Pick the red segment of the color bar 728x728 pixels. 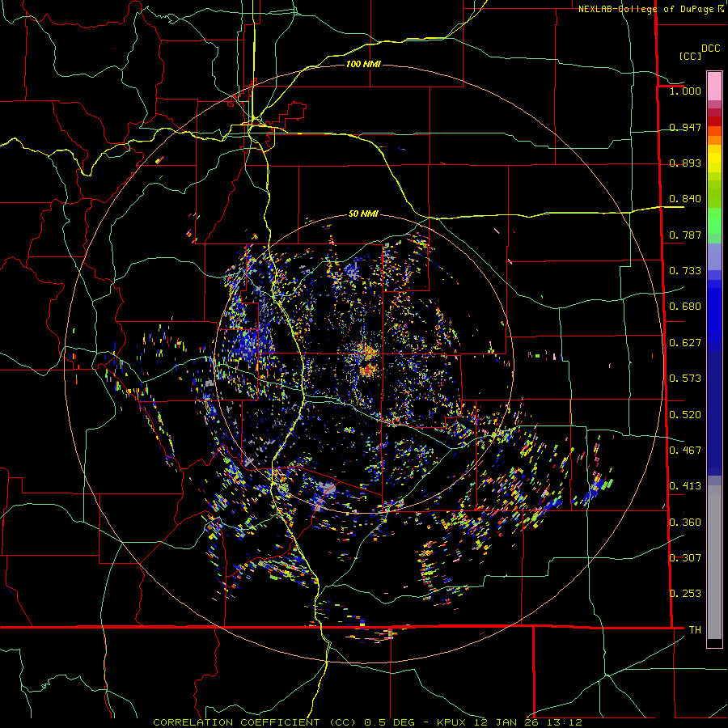714,121
